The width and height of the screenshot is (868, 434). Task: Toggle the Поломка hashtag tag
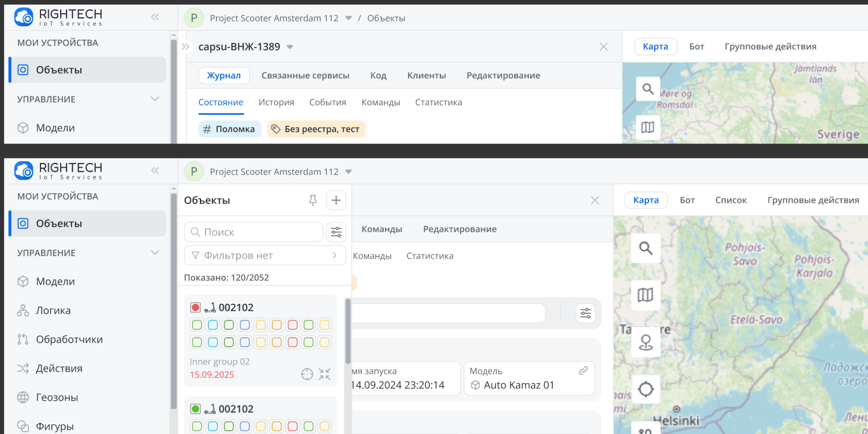230,129
